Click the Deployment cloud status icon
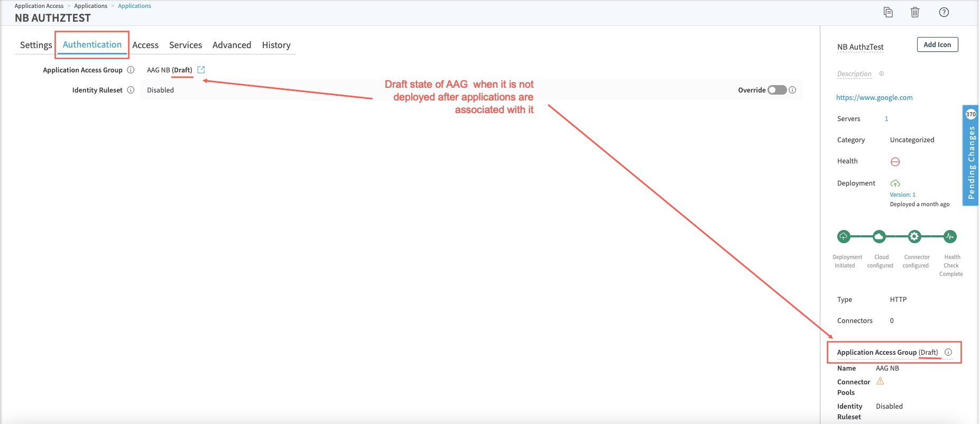The image size is (980, 424). tap(895, 183)
